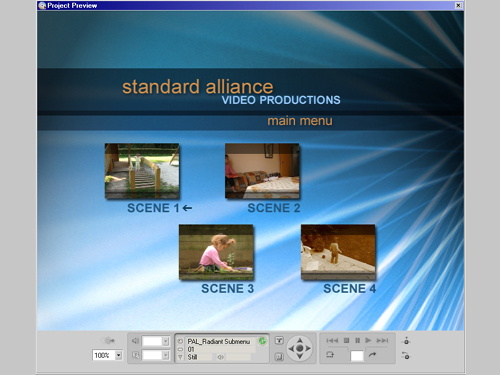Click the center enter button of navigation pad

(x=300, y=348)
